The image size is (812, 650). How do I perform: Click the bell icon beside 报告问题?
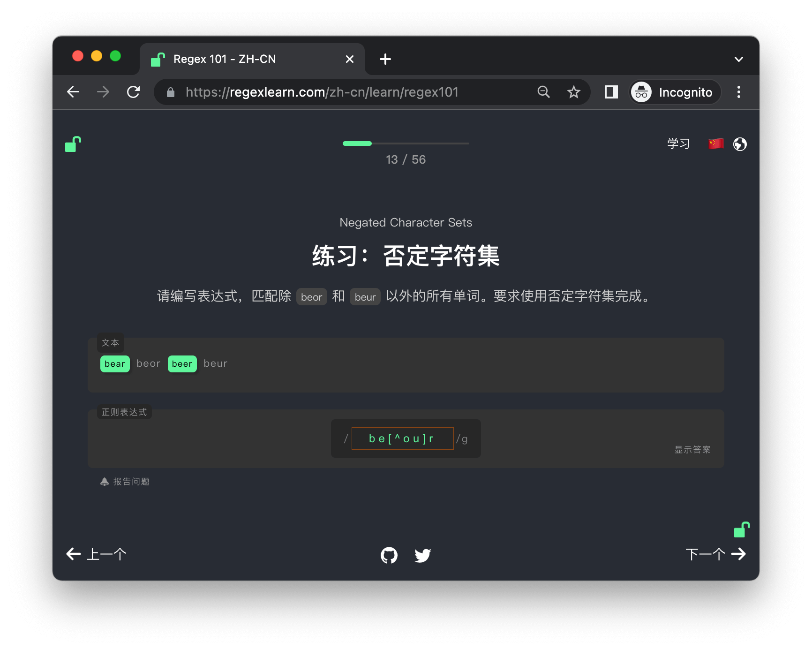[x=105, y=482]
